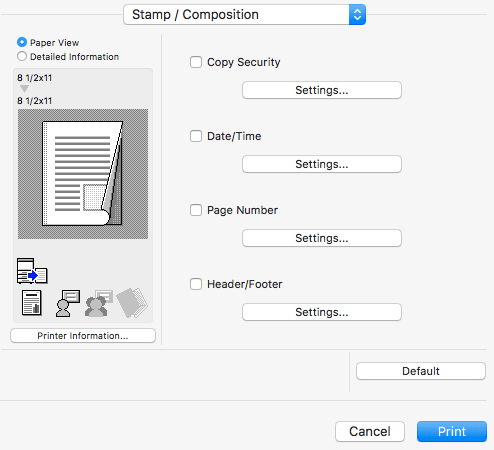Viewport: 494px width, 450px height.
Task: Open the Stamp / Composition dropdown
Action: [x=244, y=15]
